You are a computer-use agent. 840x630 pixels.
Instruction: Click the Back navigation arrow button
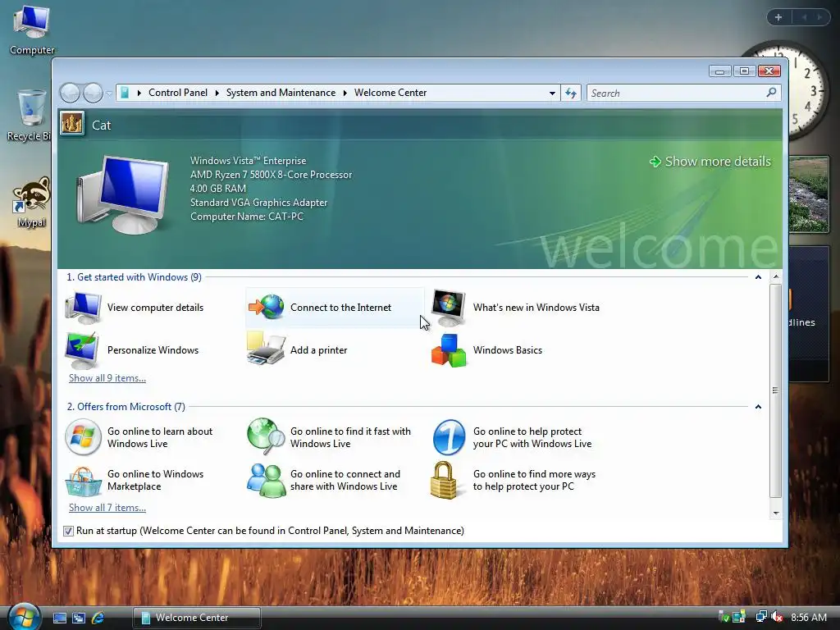pos(70,94)
